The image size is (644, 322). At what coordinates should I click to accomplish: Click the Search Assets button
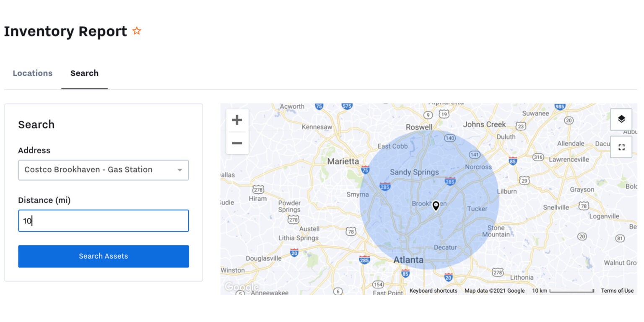(x=103, y=256)
